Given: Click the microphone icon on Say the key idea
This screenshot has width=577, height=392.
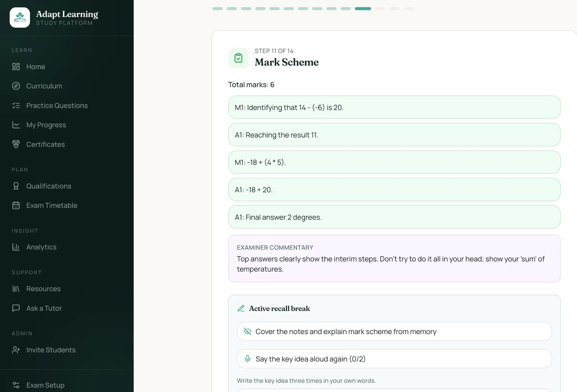Looking at the screenshot, I should click(248, 359).
